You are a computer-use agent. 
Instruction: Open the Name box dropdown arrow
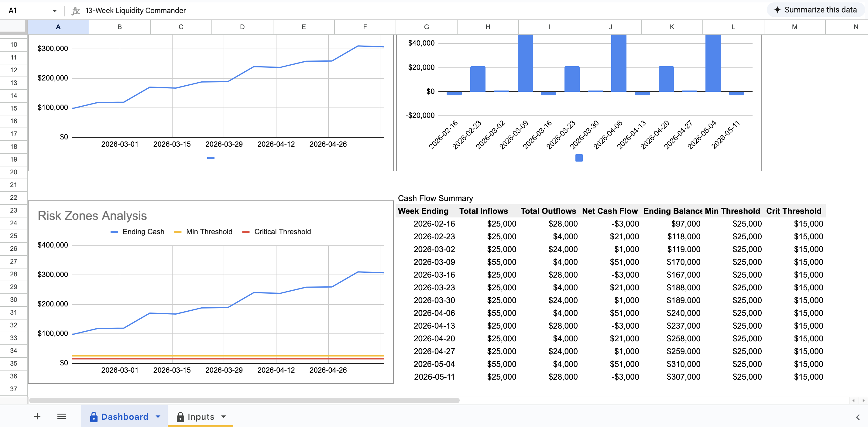click(55, 11)
